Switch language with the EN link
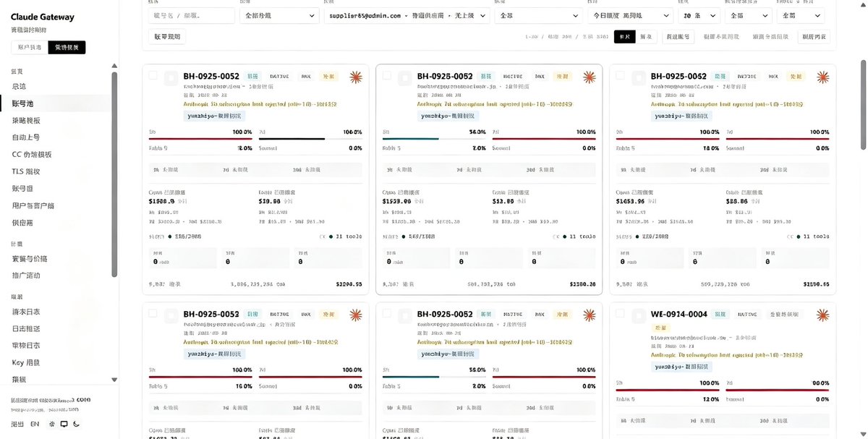The height and width of the screenshot is (439, 868). coord(35,424)
